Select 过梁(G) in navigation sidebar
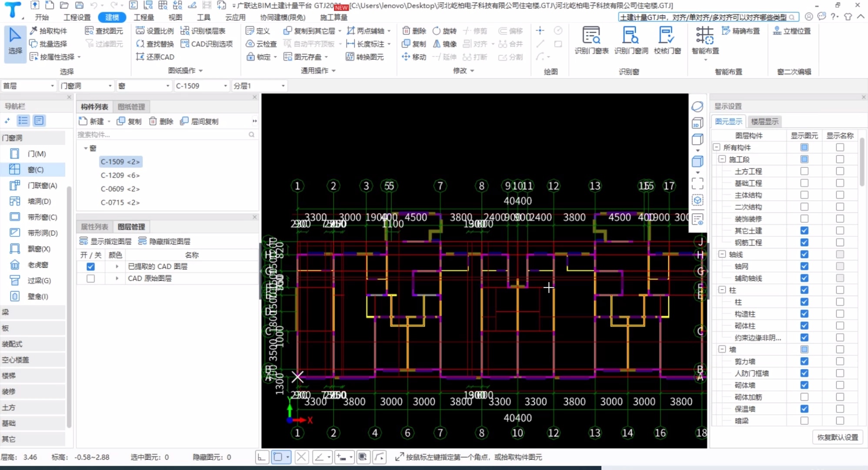 (x=33, y=281)
